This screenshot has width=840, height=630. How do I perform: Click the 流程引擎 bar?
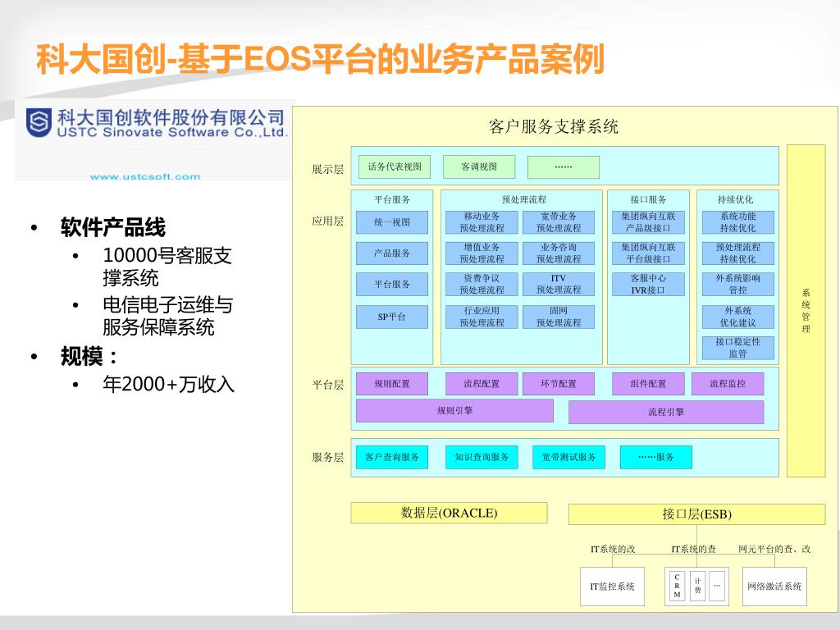(x=666, y=412)
